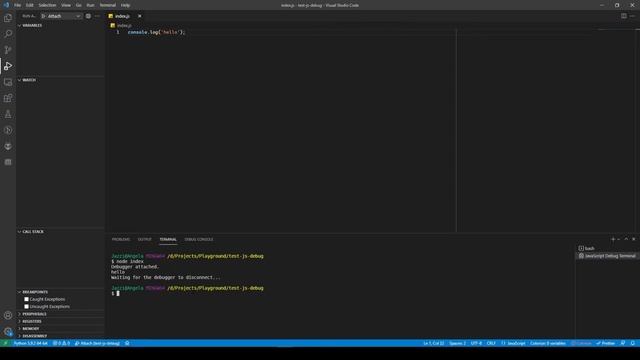Viewport: 640px width, 360px height.
Task: Open the Explorer view in the activity bar
Action: pyautogui.click(x=8, y=18)
